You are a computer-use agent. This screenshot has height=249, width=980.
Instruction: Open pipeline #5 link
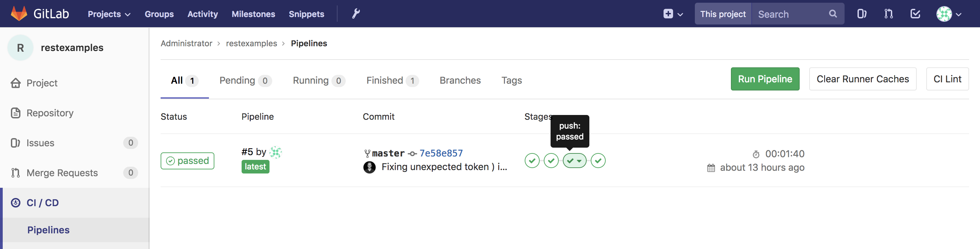coord(247,152)
